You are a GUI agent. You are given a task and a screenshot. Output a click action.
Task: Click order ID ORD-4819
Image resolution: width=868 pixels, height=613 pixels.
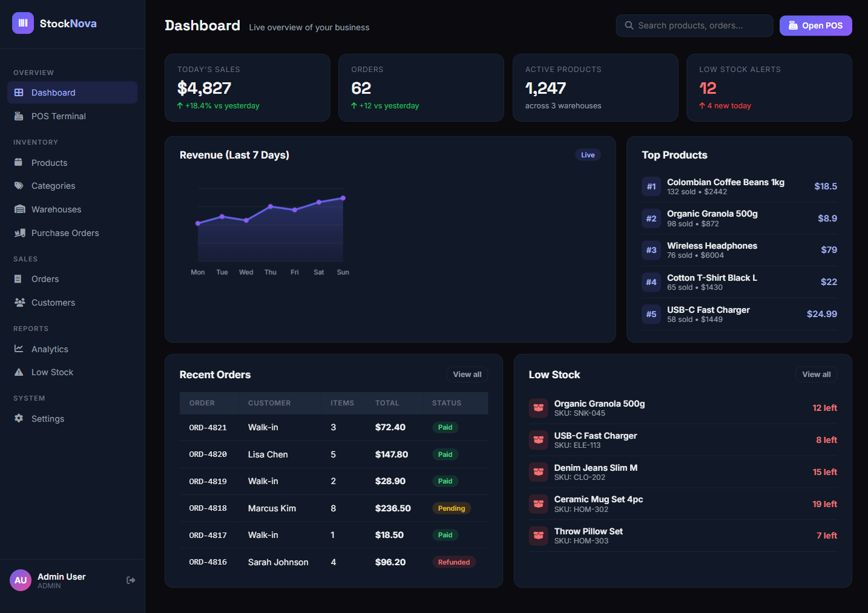point(208,482)
